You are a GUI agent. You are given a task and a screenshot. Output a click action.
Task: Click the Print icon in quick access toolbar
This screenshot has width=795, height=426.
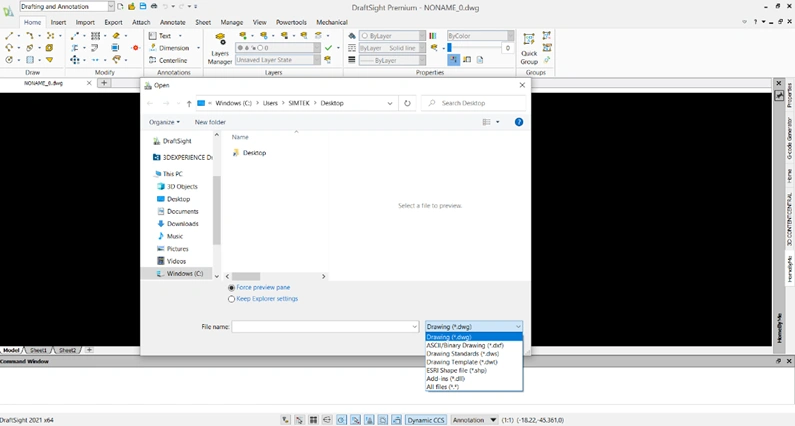click(154, 7)
